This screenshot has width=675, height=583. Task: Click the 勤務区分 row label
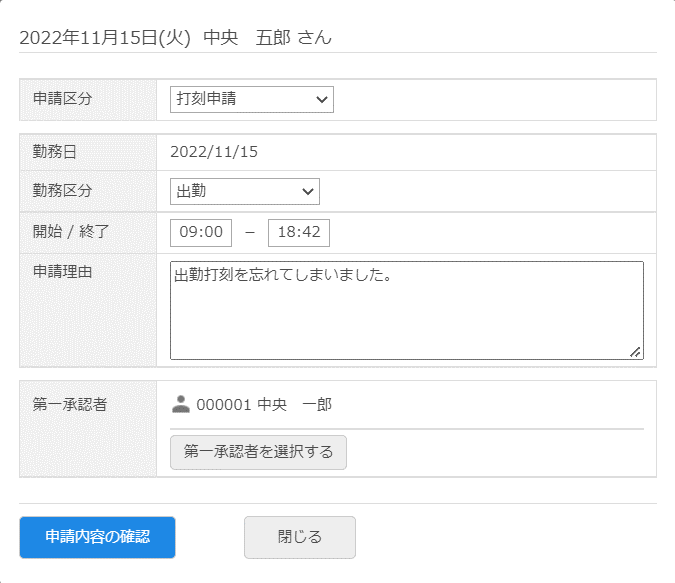tap(62, 190)
